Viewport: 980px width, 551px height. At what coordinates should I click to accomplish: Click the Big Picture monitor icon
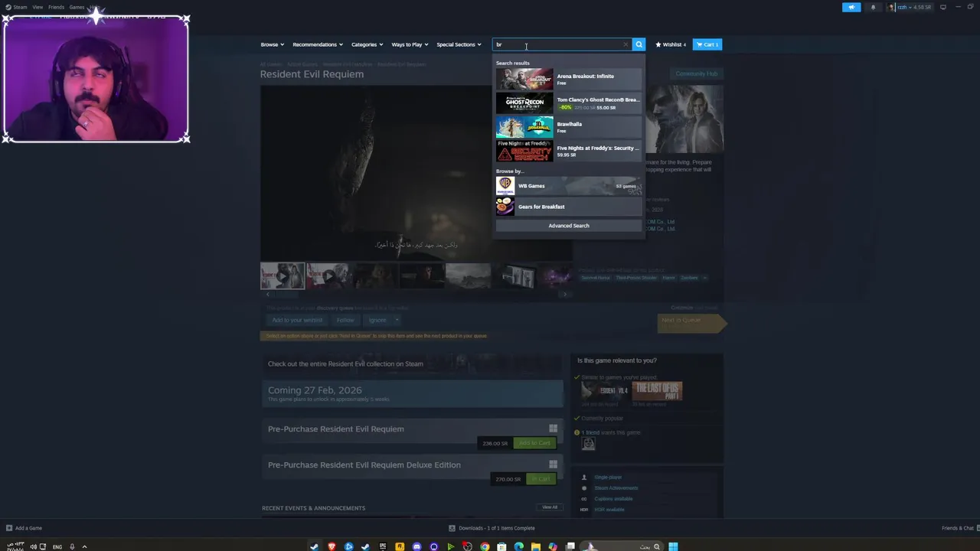(943, 7)
